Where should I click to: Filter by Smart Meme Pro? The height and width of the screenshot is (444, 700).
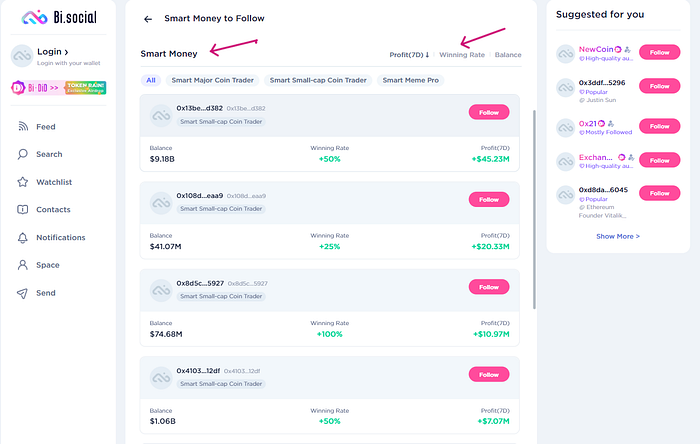coord(412,80)
